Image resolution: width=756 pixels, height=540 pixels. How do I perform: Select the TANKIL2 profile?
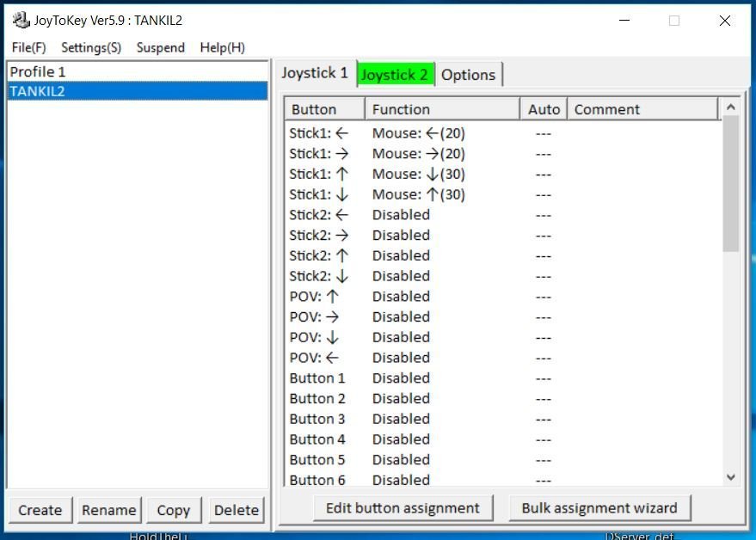pos(138,91)
